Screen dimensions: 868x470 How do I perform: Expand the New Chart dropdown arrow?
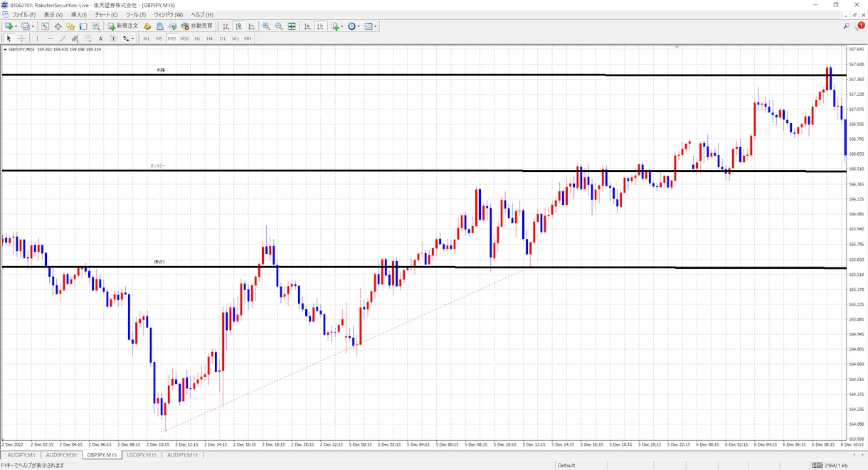coord(16,26)
